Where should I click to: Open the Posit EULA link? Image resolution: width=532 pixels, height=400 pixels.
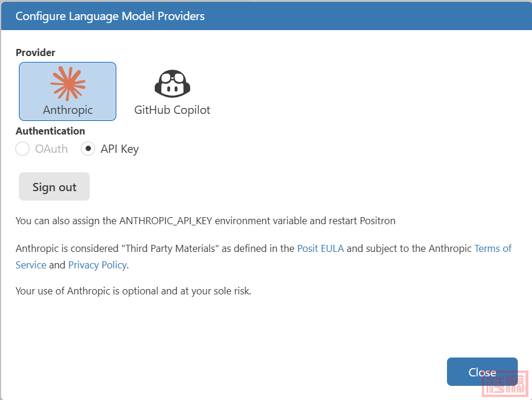point(320,248)
